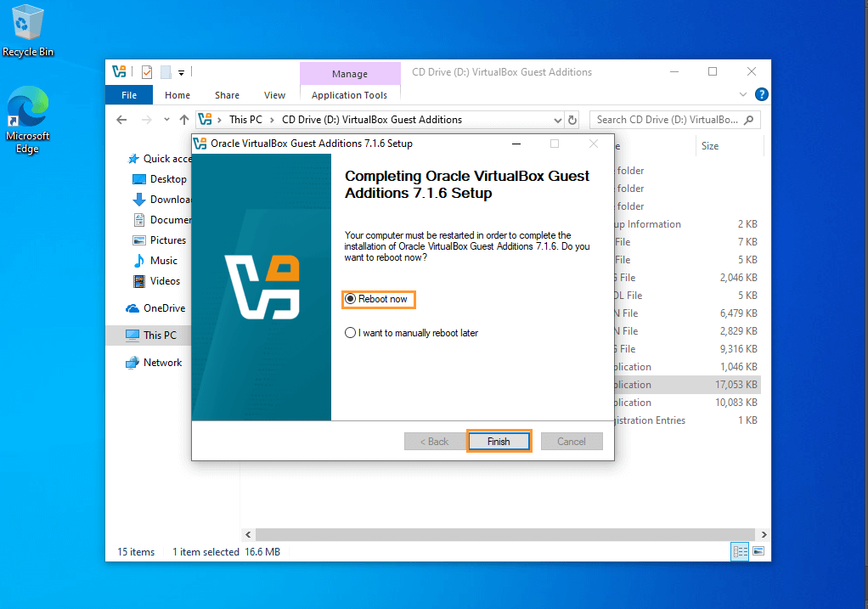Screen dimensions: 868x609
Task: Select the 2,046 KB file row
Action: tap(687, 278)
